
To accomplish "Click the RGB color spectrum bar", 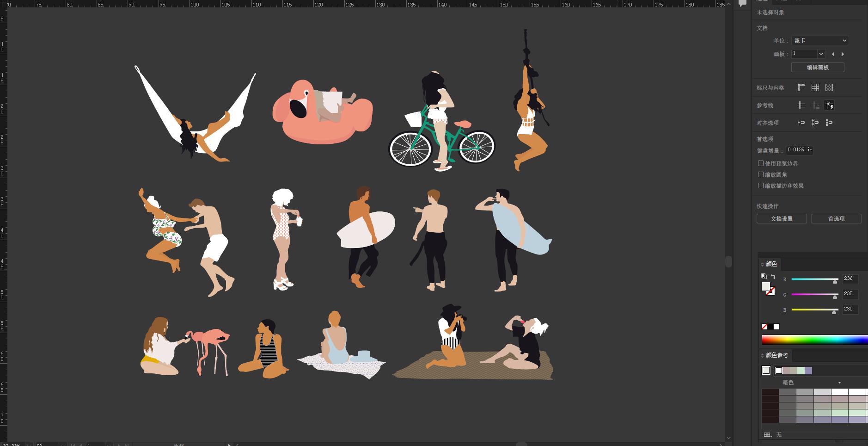I will 814,340.
